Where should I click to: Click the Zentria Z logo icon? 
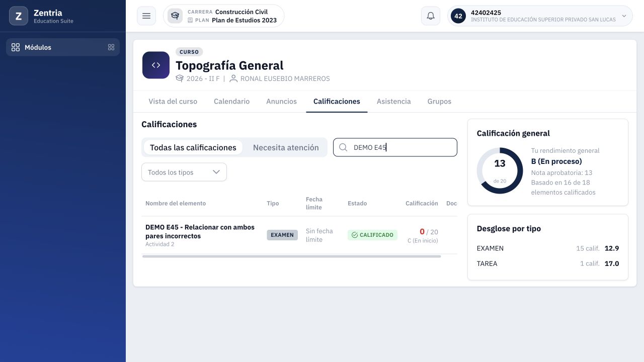pos(19,16)
